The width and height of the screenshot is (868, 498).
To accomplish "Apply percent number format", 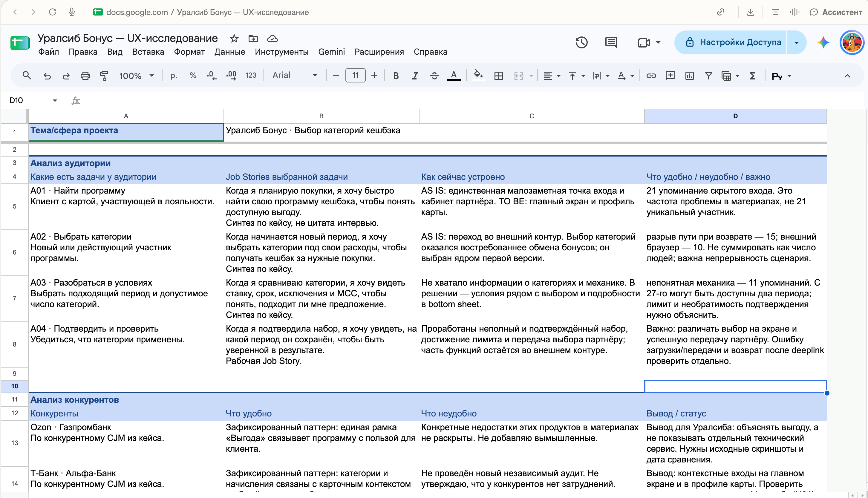I will click(x=193, y=76).
